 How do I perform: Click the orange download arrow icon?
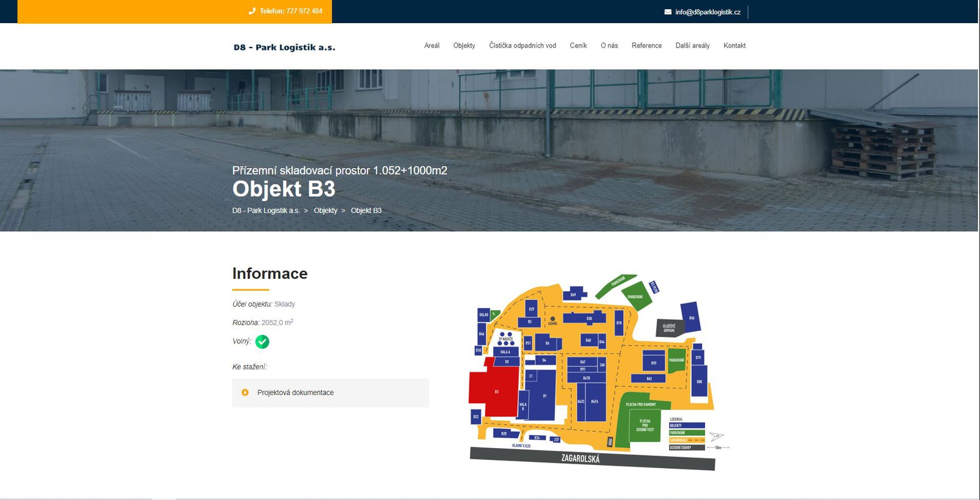click(x=245, y=392)
